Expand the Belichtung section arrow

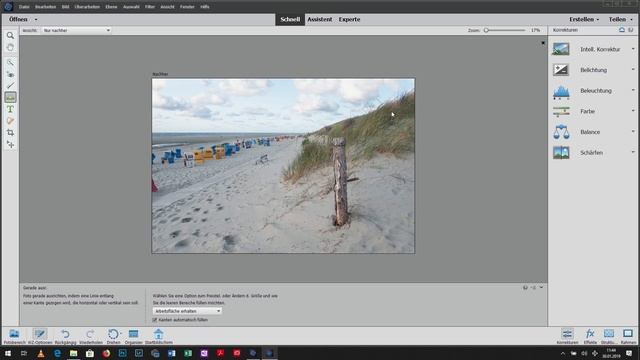pyautogui.click(x=633, y=69)
